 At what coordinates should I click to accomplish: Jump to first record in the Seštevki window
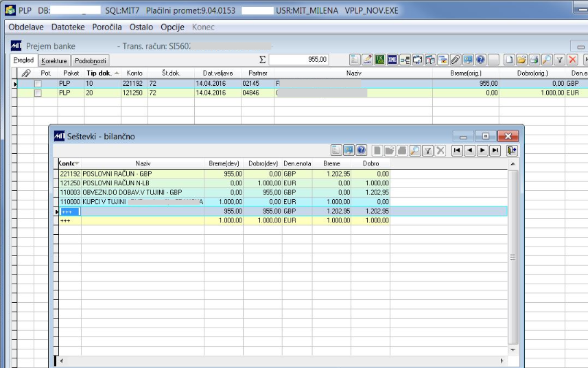coord(457,150)
